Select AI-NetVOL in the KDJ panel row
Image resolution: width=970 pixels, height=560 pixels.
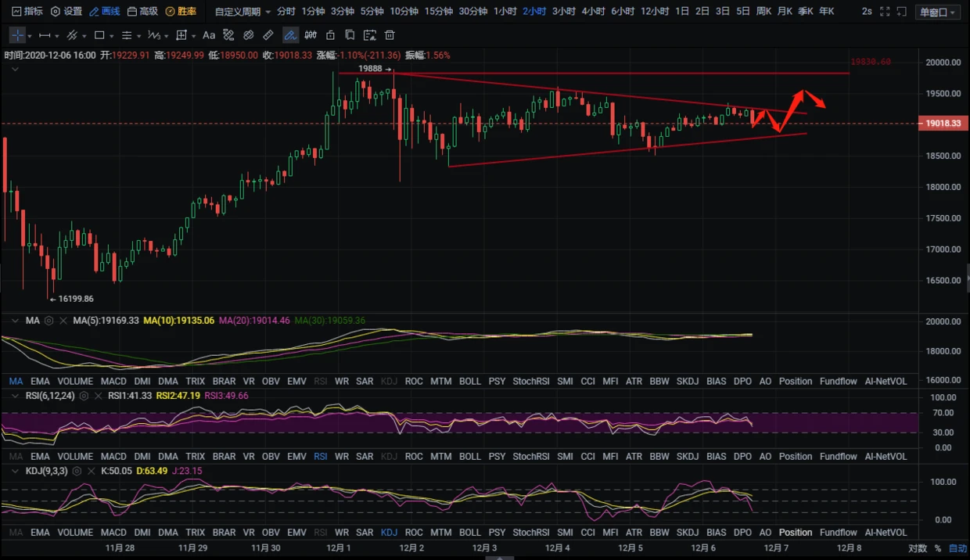click(886, 533)
